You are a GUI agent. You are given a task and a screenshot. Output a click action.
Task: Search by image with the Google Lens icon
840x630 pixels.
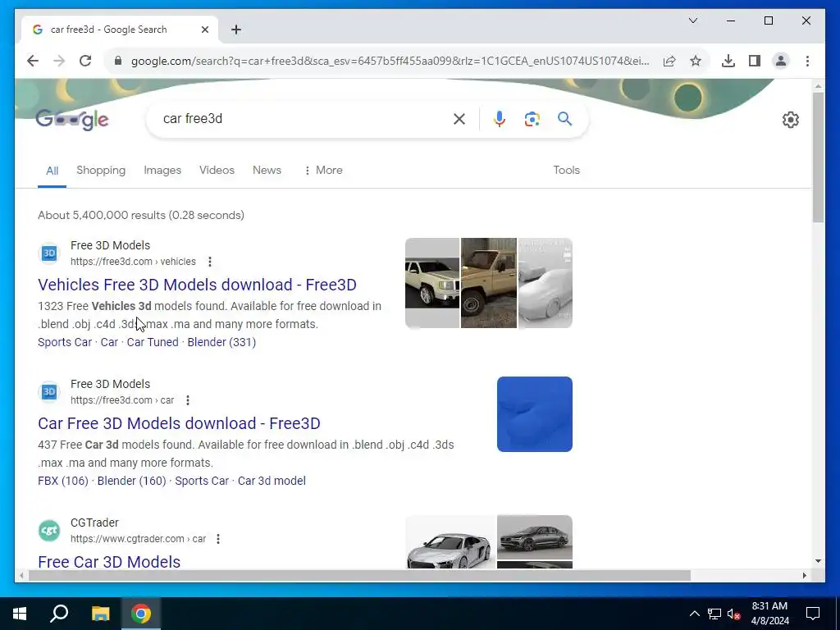(x=532, y=119)
